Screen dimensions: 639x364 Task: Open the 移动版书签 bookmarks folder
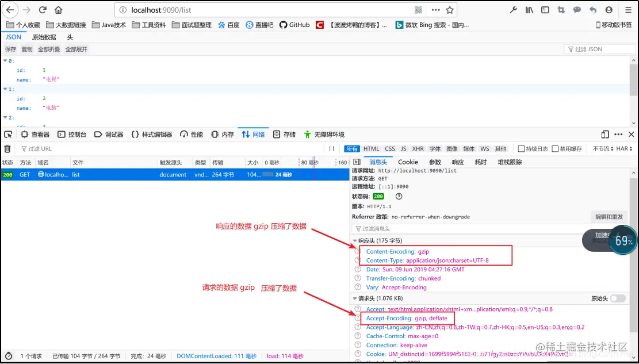click(613, 25)
